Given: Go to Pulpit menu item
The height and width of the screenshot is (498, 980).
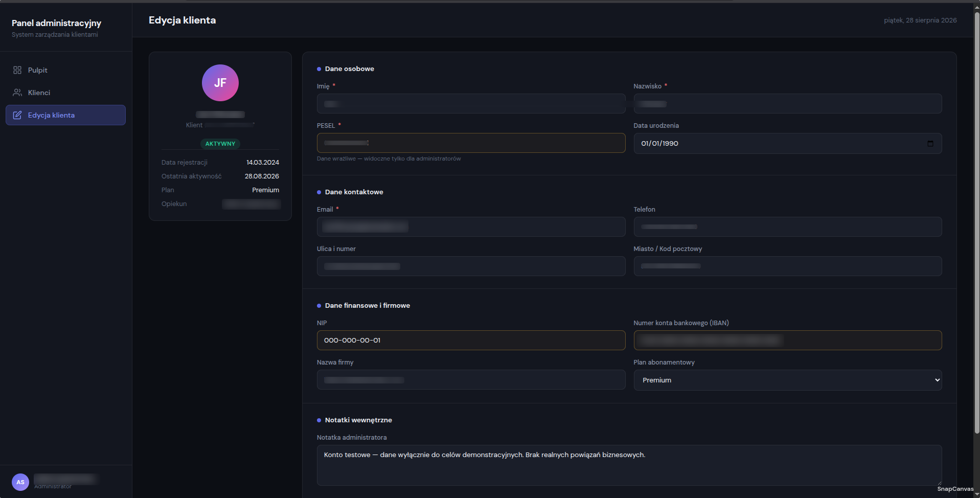Looking at the screenshot, I should point(65,70).
